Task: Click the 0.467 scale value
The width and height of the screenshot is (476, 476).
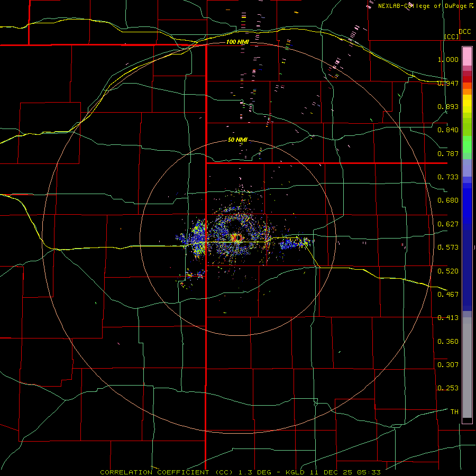Action: point(448,294)
